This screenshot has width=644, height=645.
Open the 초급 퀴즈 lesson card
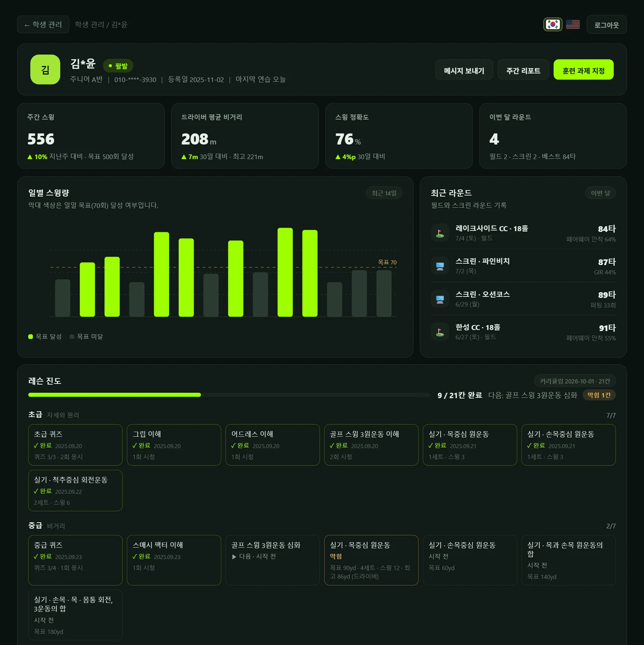coord(75,445)
